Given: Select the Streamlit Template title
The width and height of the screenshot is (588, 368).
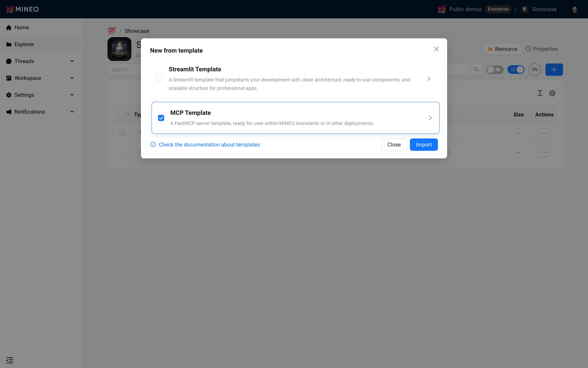Looking at the screenshot, I should pos(195,69).
